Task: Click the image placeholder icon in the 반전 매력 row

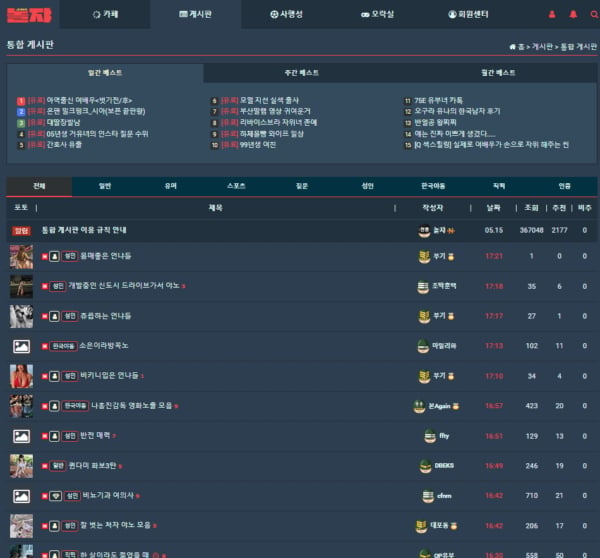Action: (21, 436)
